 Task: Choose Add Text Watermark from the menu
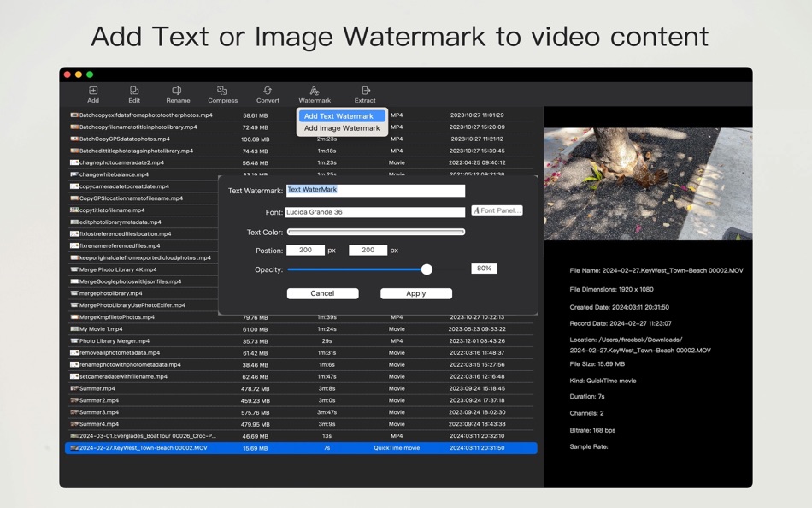click(340, 116)
